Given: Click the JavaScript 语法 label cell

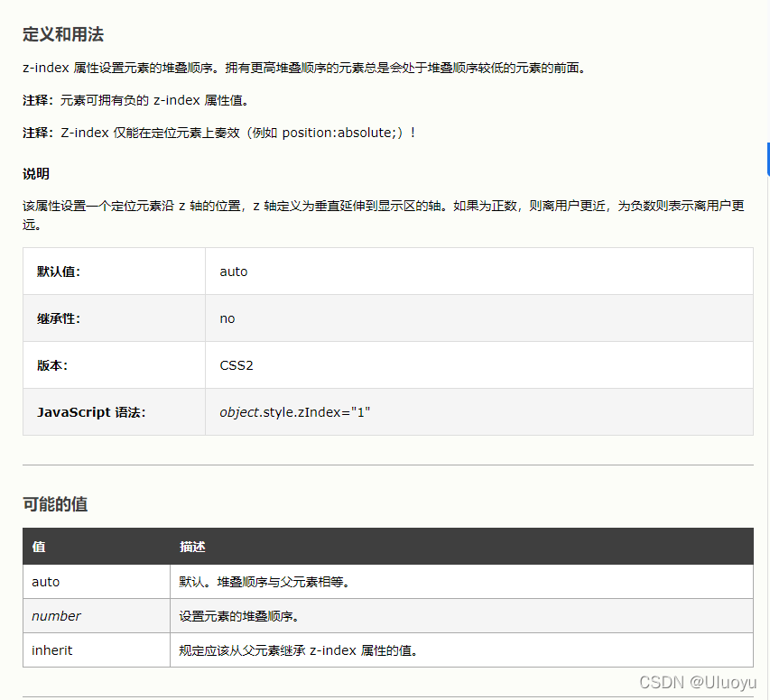Looking at the screenshot, I should pyautogui.click(x=114, y=412).
